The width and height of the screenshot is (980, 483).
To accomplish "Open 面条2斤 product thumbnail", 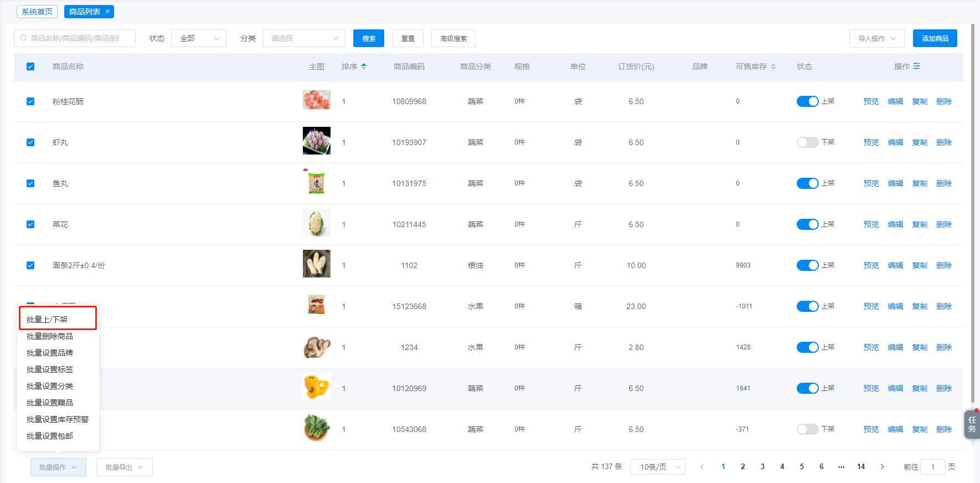I will [317, 264].
